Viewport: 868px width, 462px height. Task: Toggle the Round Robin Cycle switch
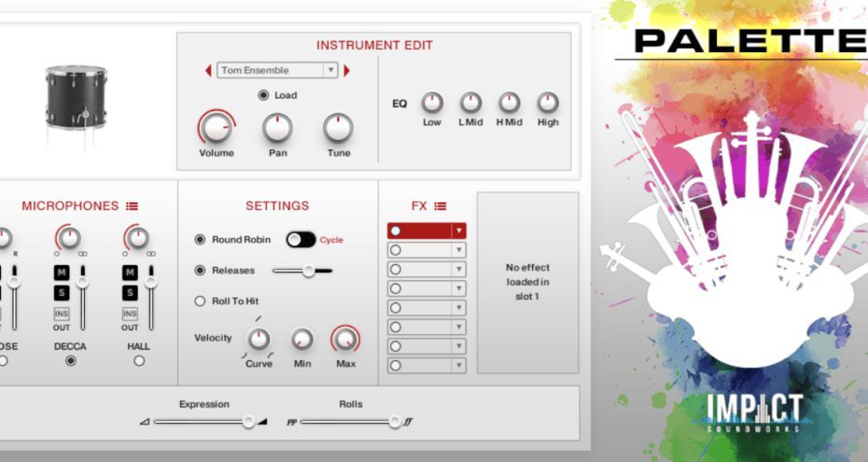point(301,240)
